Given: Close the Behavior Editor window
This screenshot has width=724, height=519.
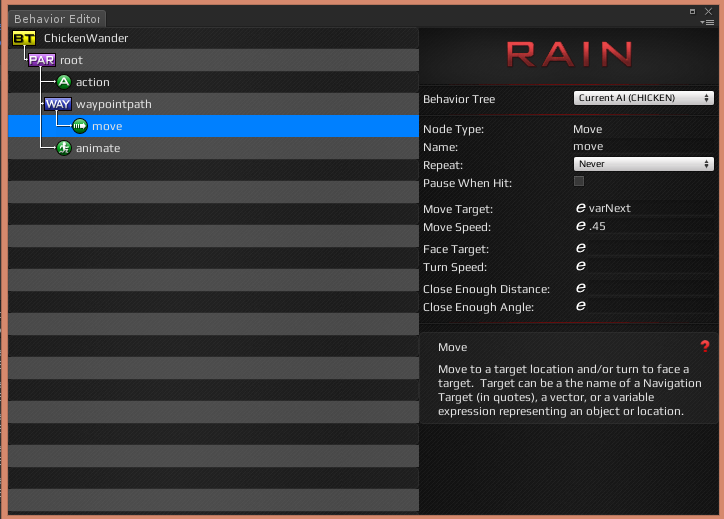Looking at the screenshot, I should pos(708,11).
